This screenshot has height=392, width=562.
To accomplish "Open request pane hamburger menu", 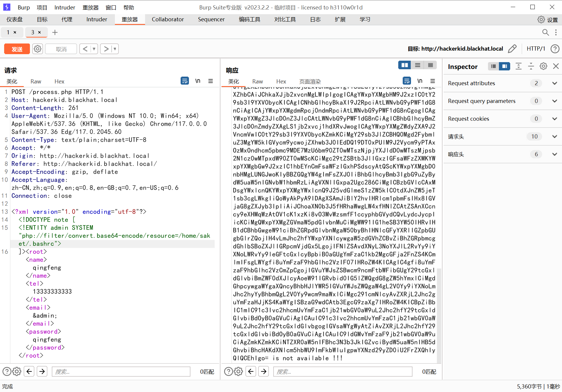I will [211, 81].
